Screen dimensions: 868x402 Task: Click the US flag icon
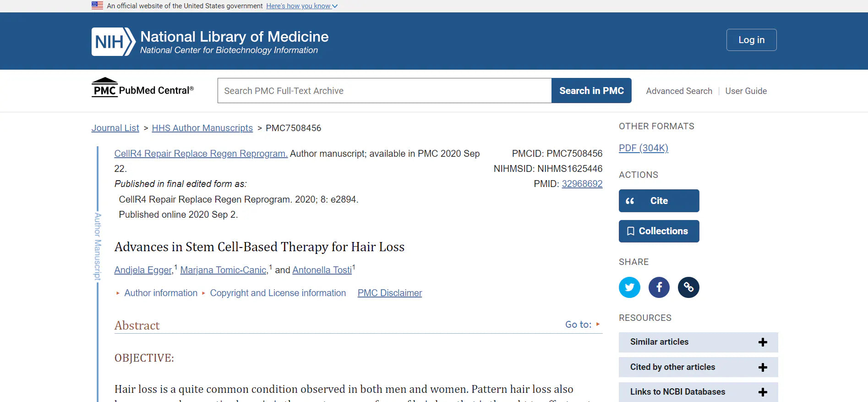tap(97, 6)
